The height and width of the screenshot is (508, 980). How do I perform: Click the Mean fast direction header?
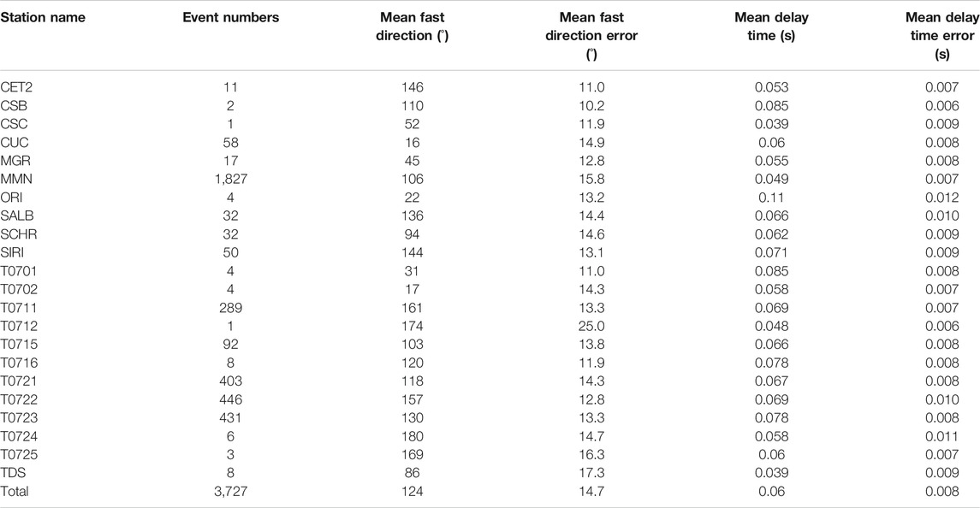point(412,27)
